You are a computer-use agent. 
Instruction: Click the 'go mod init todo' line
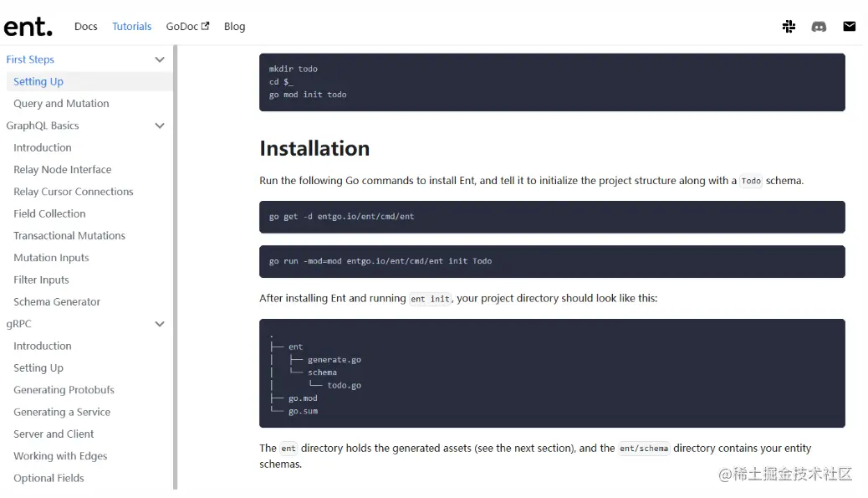coord(308,95)
